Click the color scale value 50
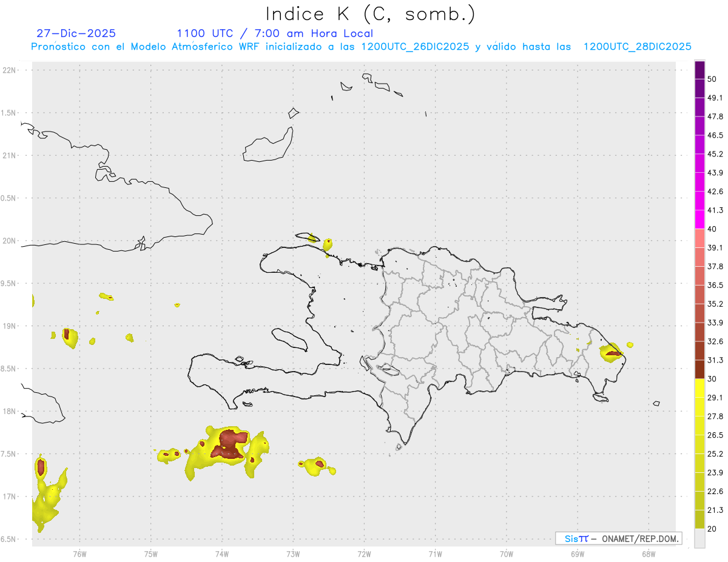 tap(712, 79)
